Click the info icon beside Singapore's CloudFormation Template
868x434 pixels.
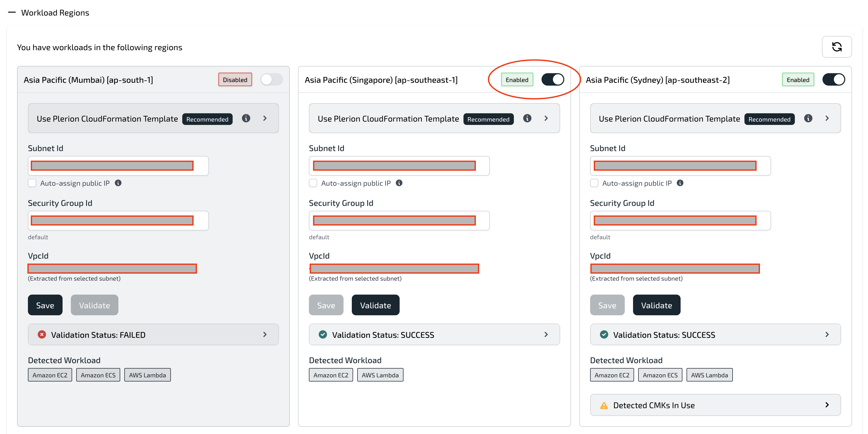527,118
